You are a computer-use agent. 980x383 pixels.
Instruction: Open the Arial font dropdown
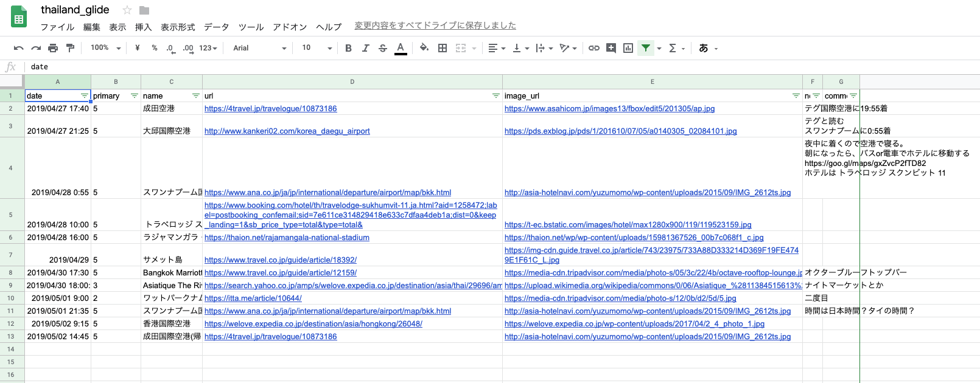click(259, 48)
